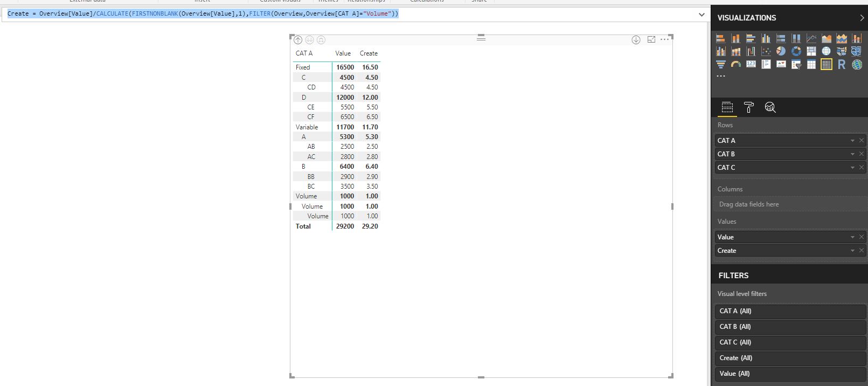Select the ribbon chart visual
Screen dimensions: 868x386
coord(736,51)
